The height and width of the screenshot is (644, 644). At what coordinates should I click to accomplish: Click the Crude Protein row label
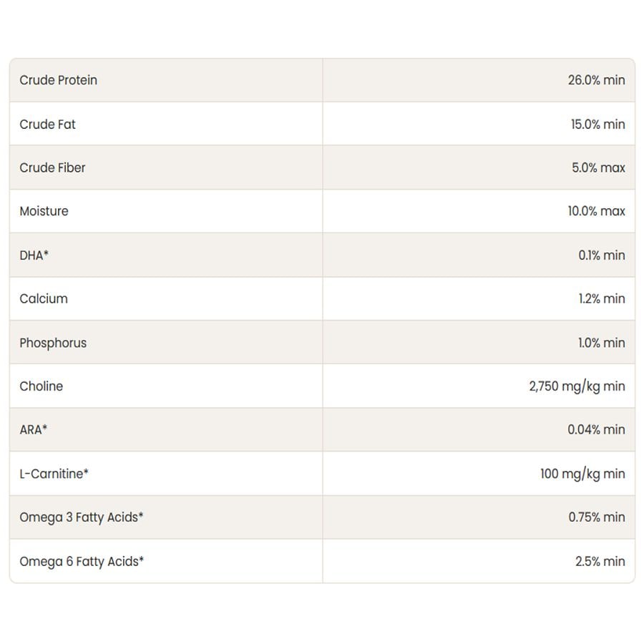58,80
